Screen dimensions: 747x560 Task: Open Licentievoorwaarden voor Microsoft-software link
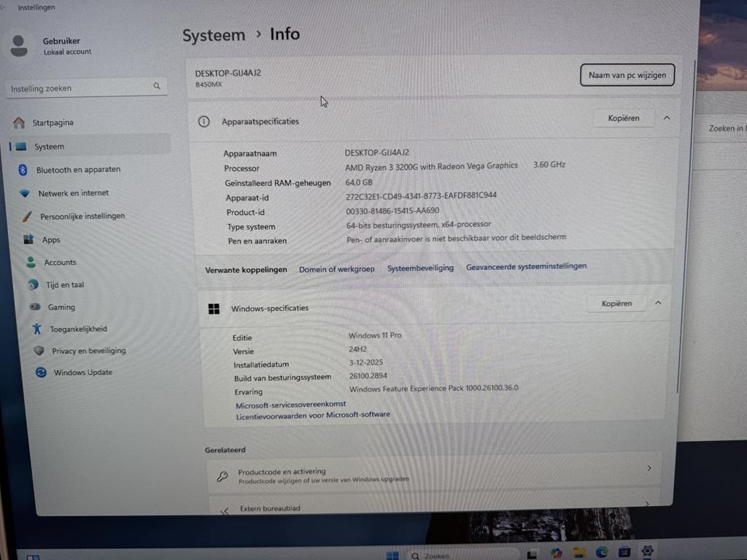[313, 415]
